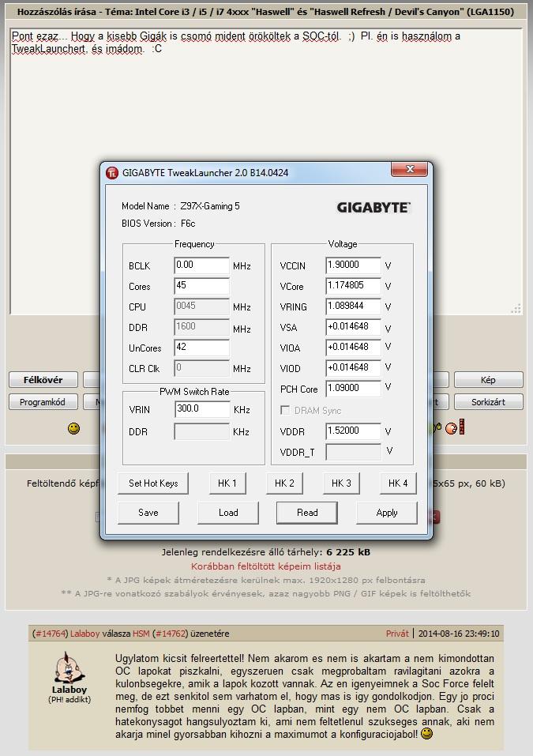Open post #14764 link
533x756 pixels.
(x=50, y=634)
